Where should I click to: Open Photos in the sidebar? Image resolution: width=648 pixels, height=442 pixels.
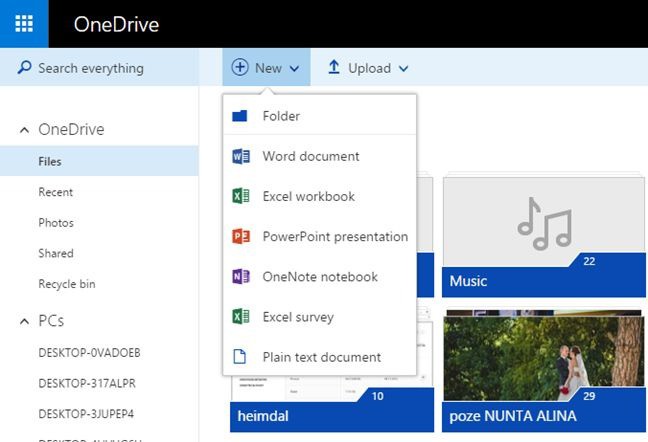[x=56, y=223]
